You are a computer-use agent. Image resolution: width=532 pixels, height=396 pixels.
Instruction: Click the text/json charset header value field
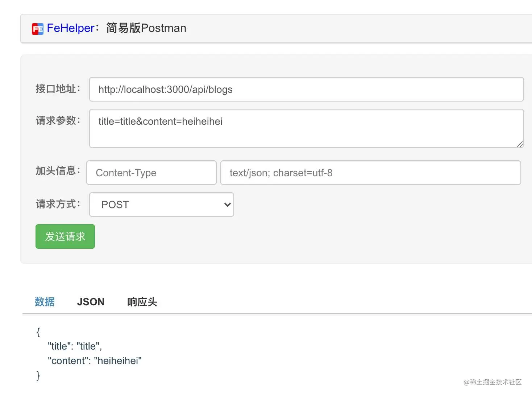click(x=370, y=173)
